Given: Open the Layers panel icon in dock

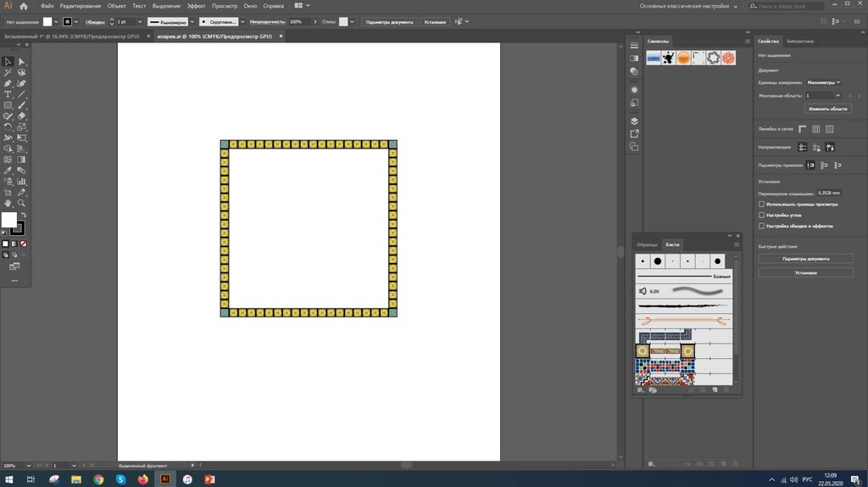Looking at the screenshot, I should point(634,120).
